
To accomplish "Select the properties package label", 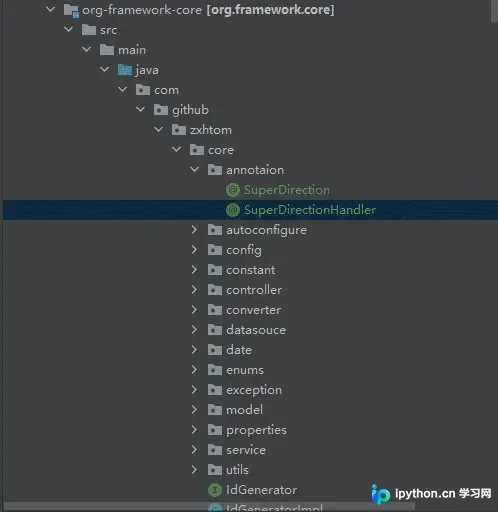I will click(x=256, y=430).
